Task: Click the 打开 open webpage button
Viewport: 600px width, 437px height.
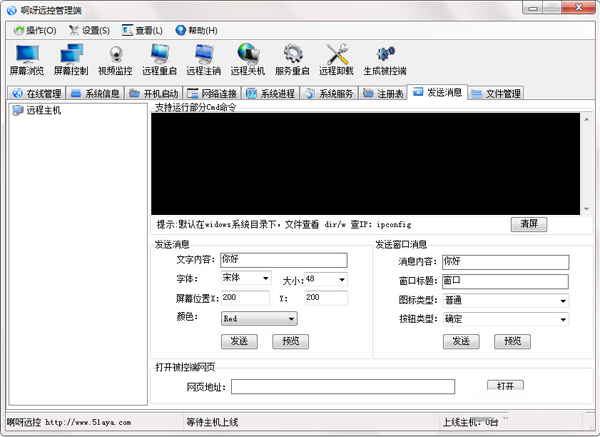Action: tap(505, 385)
